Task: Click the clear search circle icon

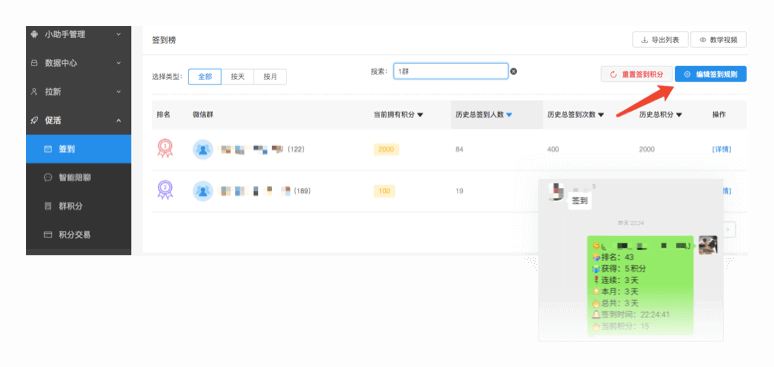Action: click(x=513, y=72)
